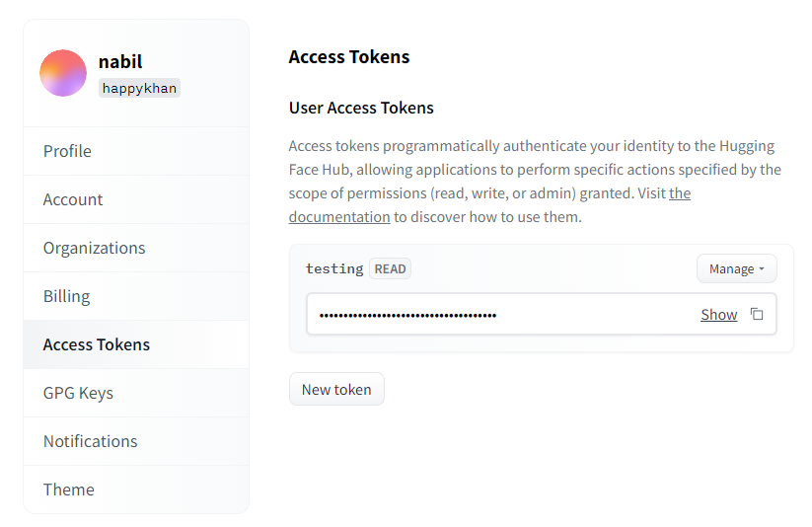This screenshot has height=527, width=812.
Task: Click the testing token name
Action: point(334,268)
